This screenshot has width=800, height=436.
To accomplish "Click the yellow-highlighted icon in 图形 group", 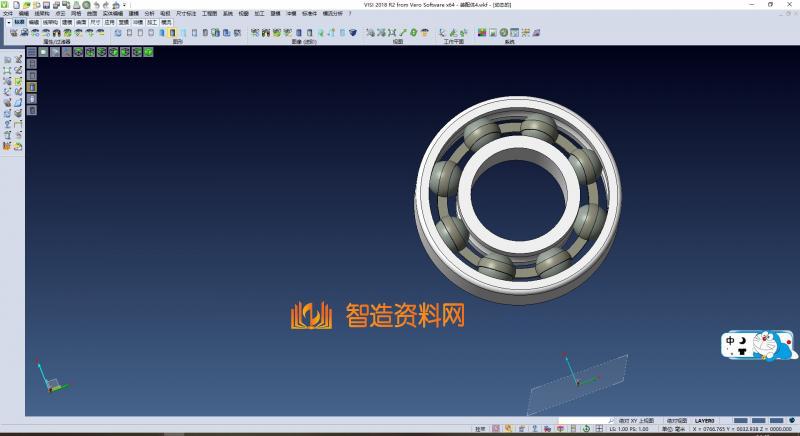I will point(172,33).
